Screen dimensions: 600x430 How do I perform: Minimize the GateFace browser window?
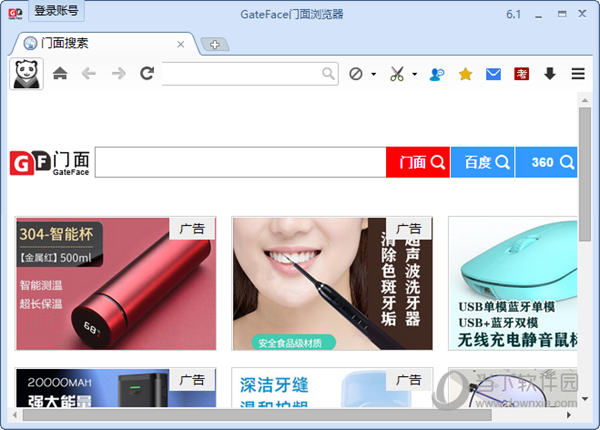(x=538, y=15)
